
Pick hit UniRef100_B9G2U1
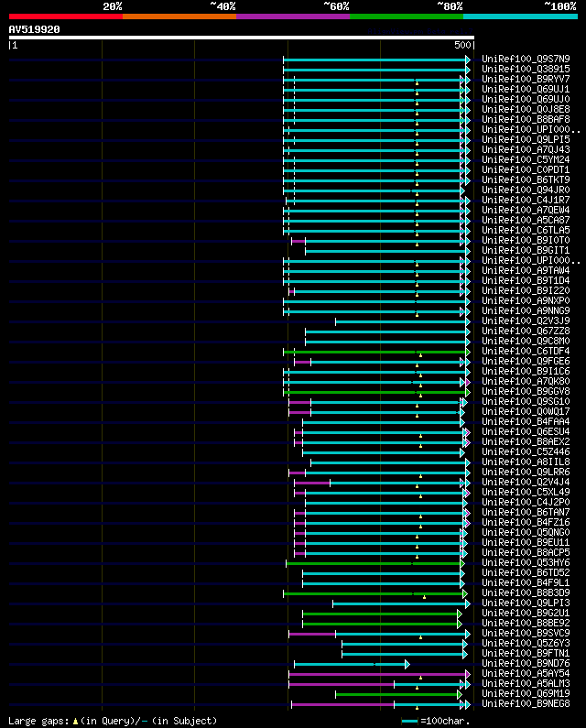click(526, 613)
